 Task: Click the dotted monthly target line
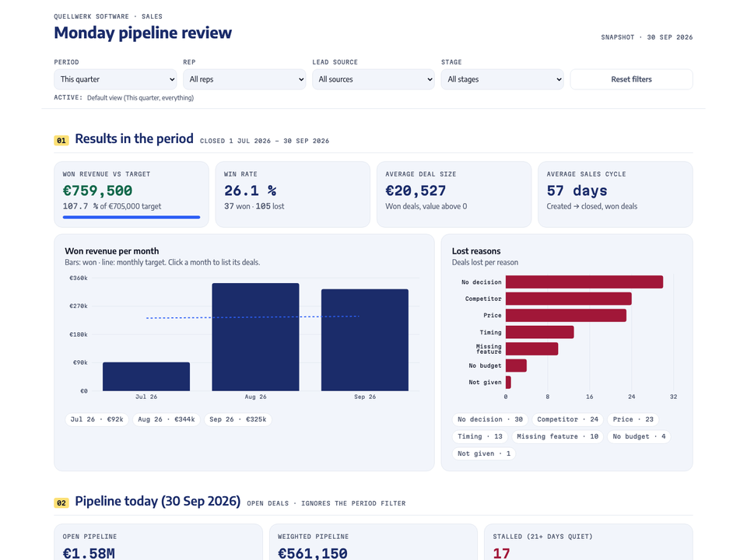coord(252,317)
